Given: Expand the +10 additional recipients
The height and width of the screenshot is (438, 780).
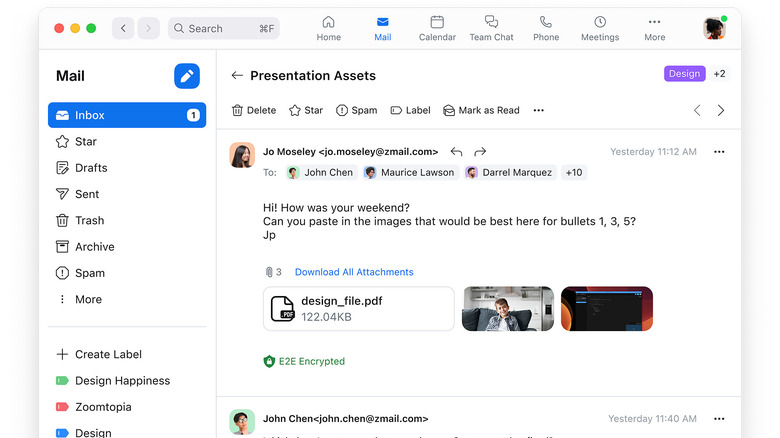Looking at the screenshot, I should pos(574,172).
